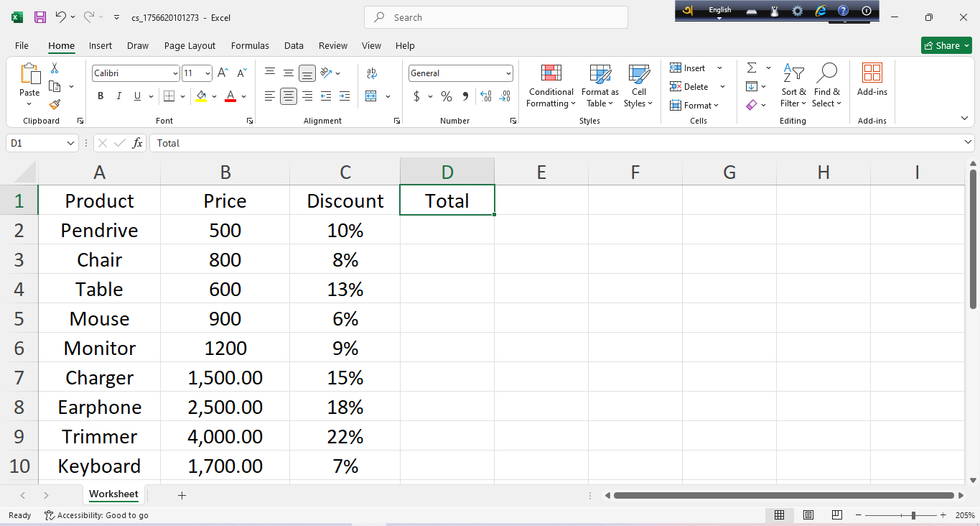Open the Formulas ribbon tab
This screenshot has width=980, height=526.
250,45
